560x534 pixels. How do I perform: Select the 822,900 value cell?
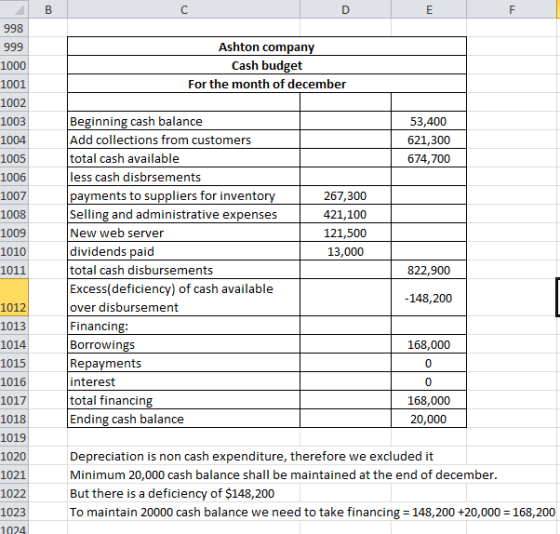[429, 270]
